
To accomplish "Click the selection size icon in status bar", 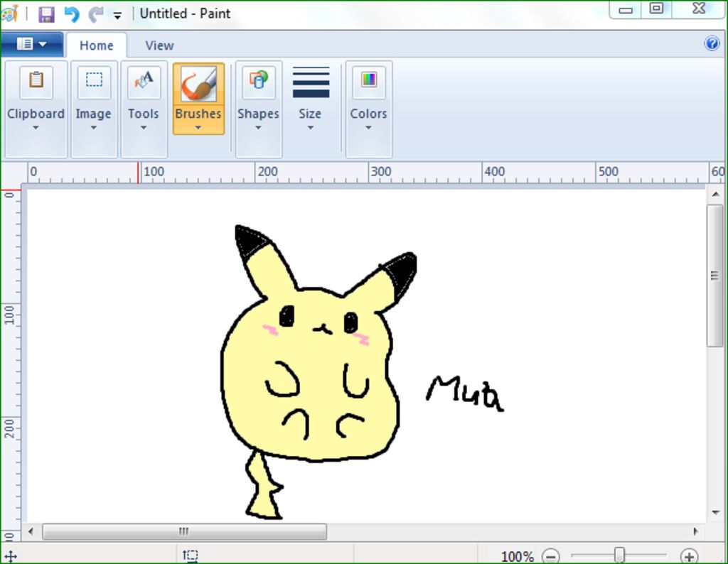I will (191, 555).
